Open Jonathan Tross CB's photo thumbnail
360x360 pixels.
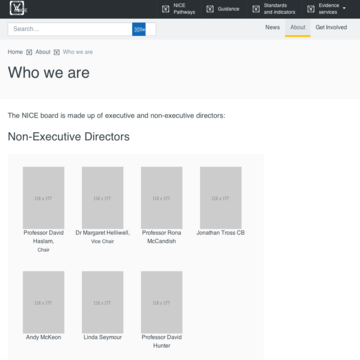pyautogui.click(x=221, y=198)
